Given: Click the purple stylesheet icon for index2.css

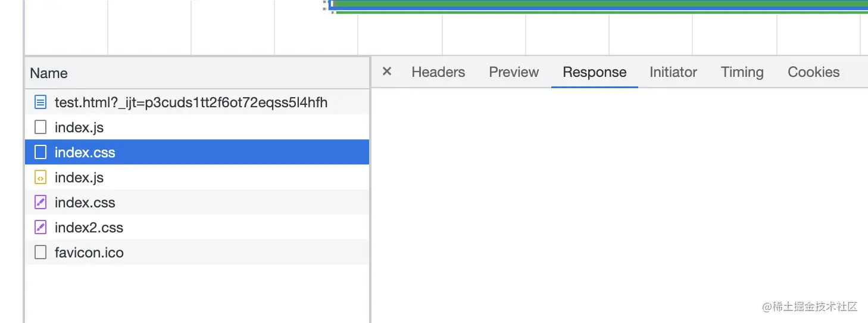Looking at the screenshot, I should tap(40, 228).
